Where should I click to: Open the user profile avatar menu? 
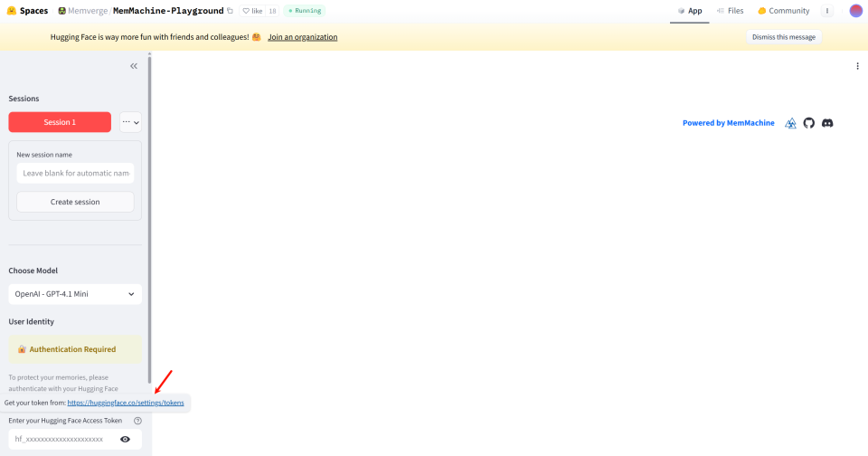tap(856, 11)
